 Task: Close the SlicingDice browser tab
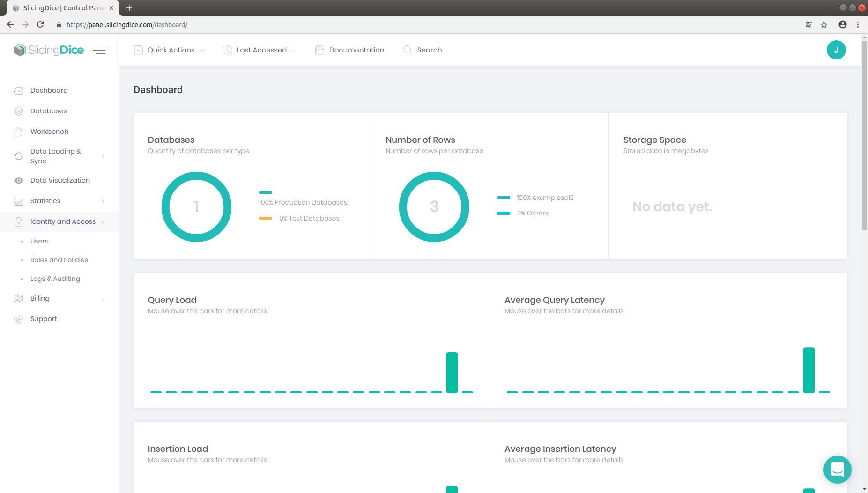111,8
